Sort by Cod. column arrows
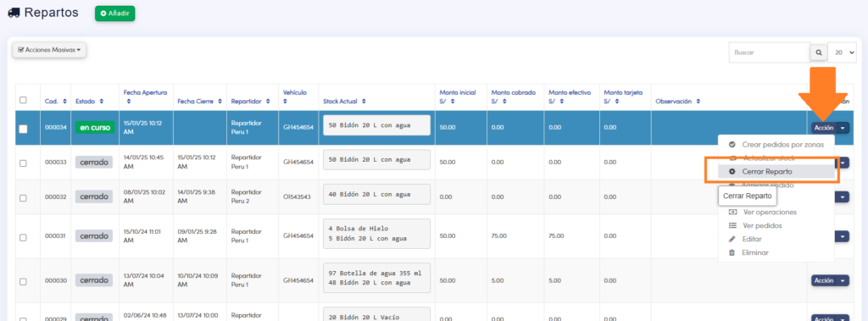Image resolution: width=868 pixels, height=321 pixels. click(64, 102)
